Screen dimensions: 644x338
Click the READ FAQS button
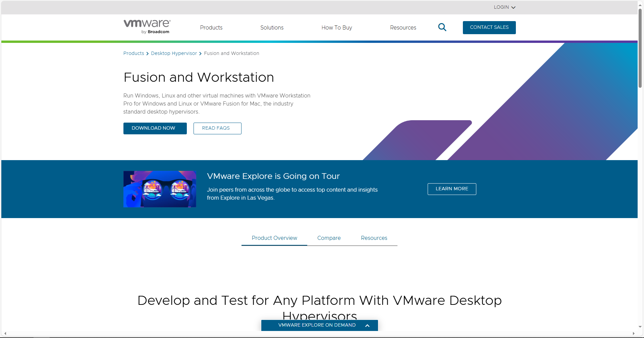217,128
